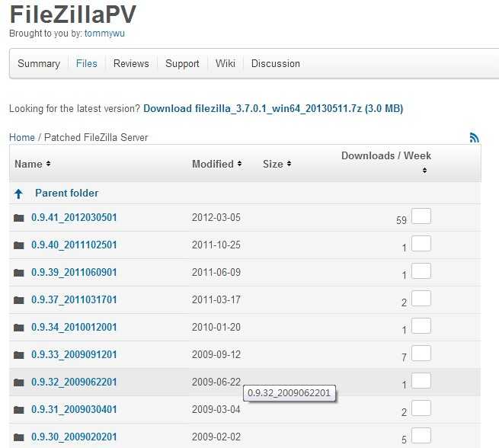
Task: Tick the box in the 0.9.40_2011102501 row
Action: pos(421,243)
